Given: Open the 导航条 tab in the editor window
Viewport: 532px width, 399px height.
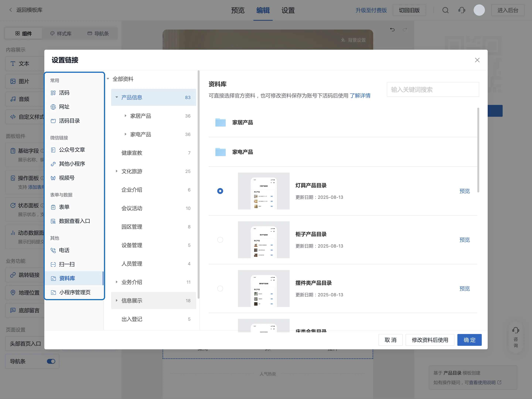Looking at the screenshot, I should click(98, 33).
